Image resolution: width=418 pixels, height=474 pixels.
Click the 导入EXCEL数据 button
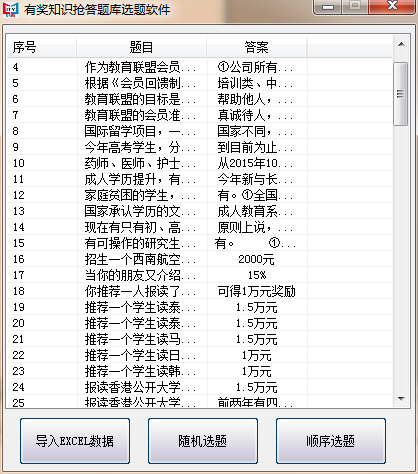(75, 441)
